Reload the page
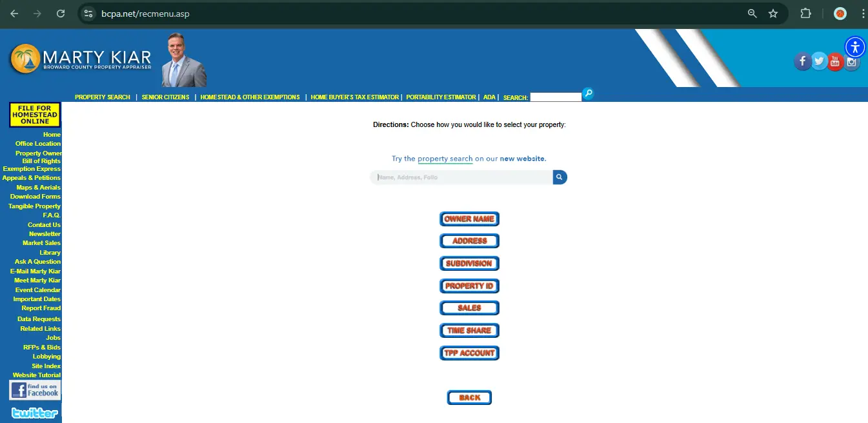Image resolution: width=868 pixels, height=423 pixels. click(x=61, y=14)
